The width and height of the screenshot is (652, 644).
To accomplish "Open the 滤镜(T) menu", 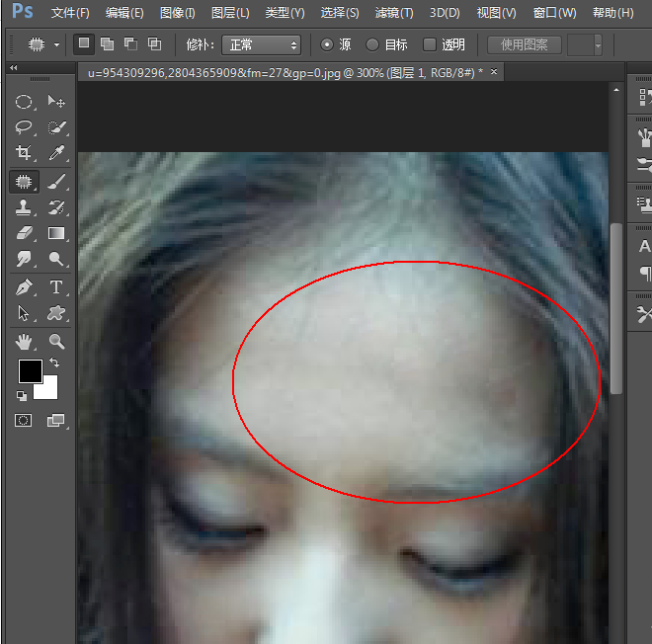I will tap(393, 13).
